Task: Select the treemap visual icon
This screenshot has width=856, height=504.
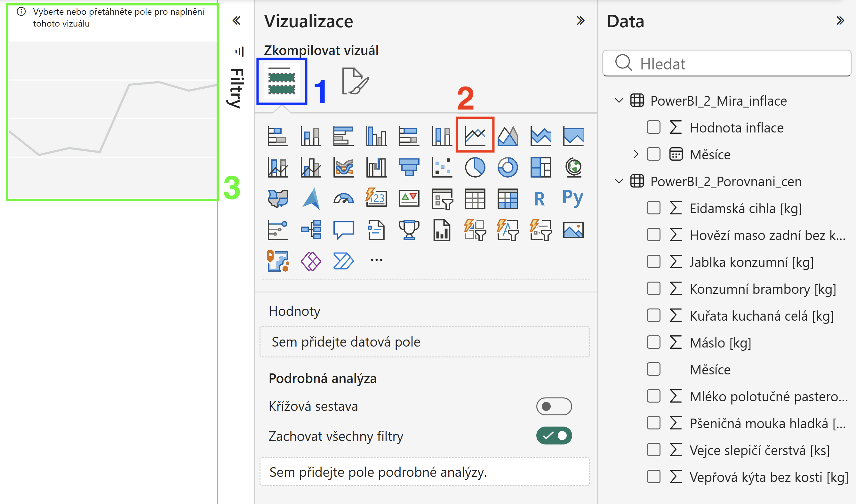Action: tap(540, 167)
